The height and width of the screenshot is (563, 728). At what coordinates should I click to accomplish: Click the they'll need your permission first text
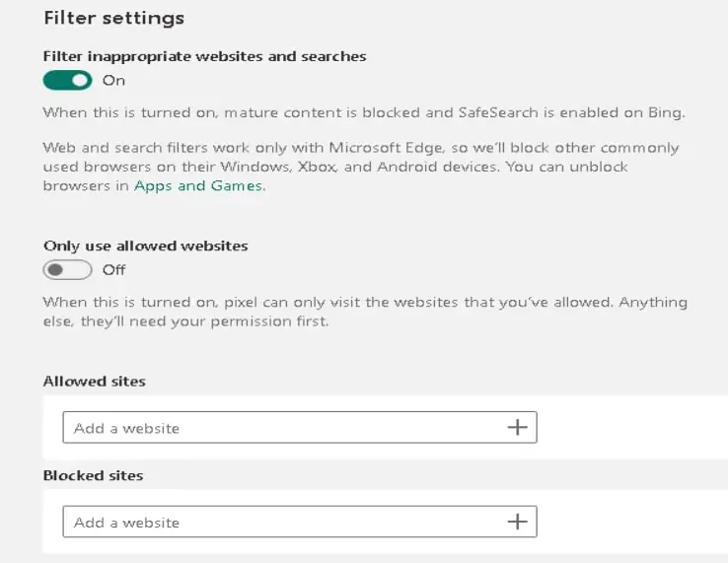click(x=205, y=321)
